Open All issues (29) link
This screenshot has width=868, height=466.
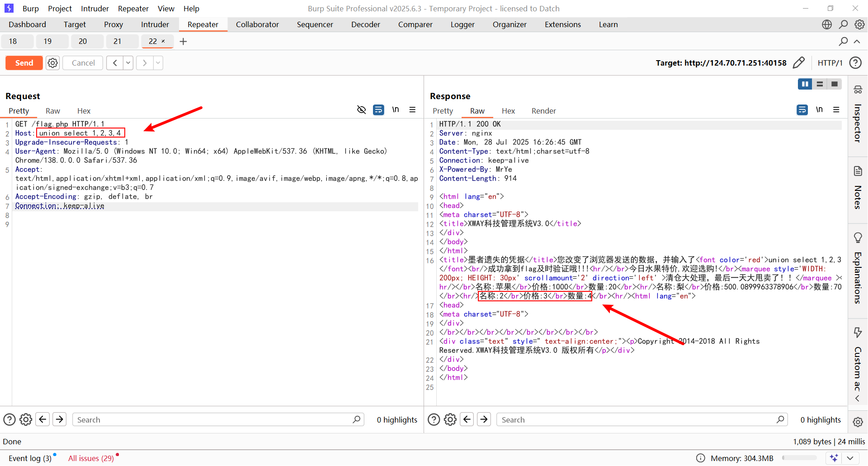[x=91, y=458]
